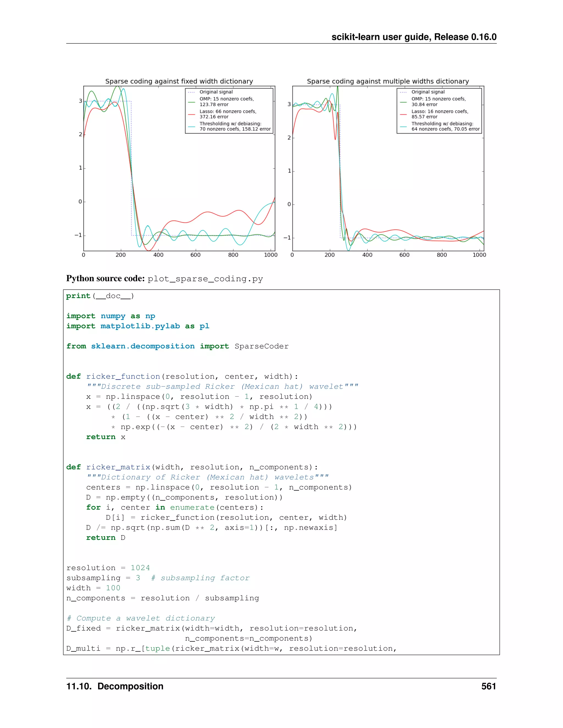Click the right chart plot area

(x=388, y=169)
